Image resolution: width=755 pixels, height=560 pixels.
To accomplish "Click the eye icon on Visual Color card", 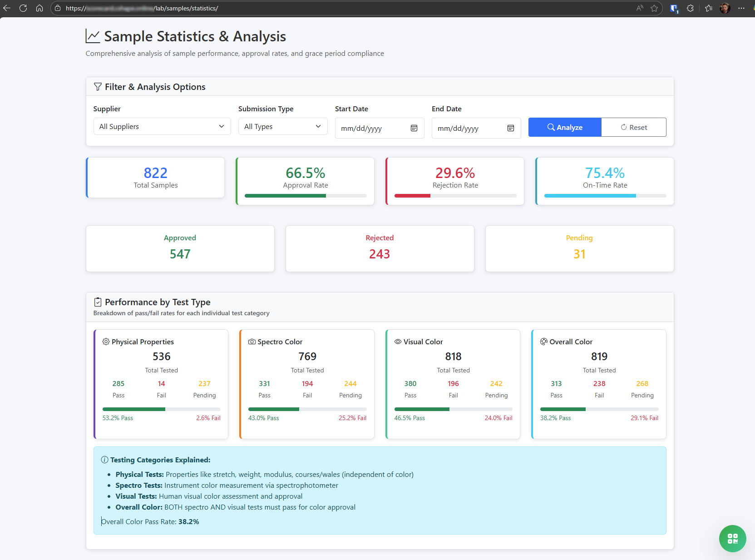I will tap(398, 342).
